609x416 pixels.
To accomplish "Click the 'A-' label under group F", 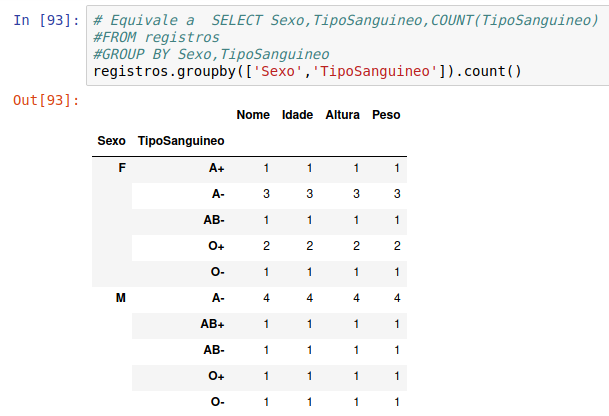I will pos(218,194).
